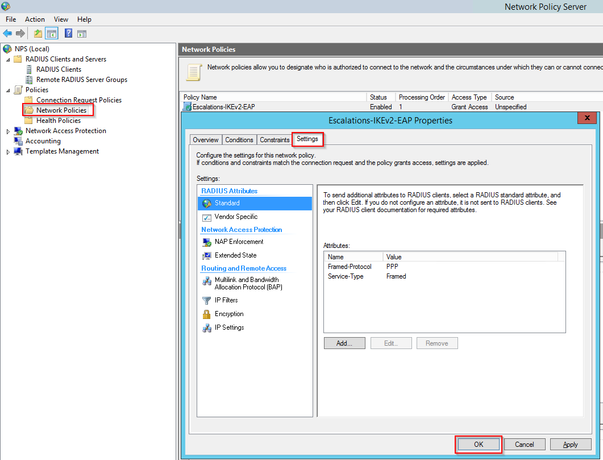The image size is (603, 460).
Task: Click the Escalations-IKEv2-EAP policy row icon
Action: tap(187, 107)
